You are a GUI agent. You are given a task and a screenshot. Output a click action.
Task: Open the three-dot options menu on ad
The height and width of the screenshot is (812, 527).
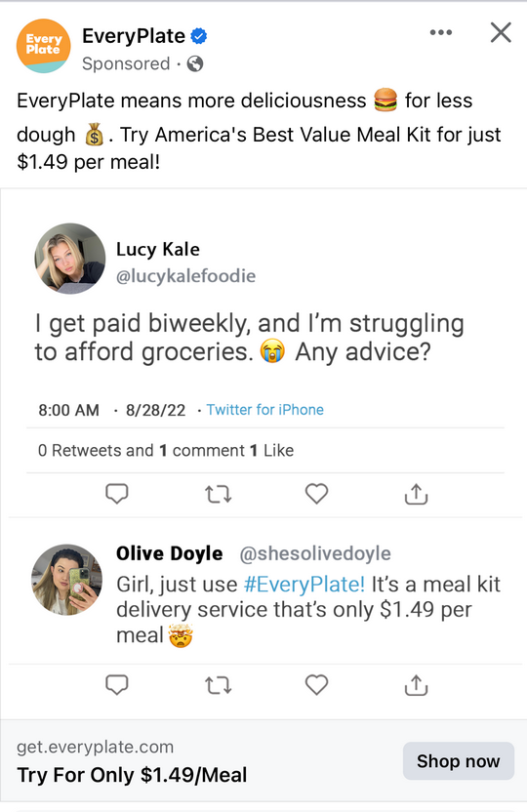440,32
